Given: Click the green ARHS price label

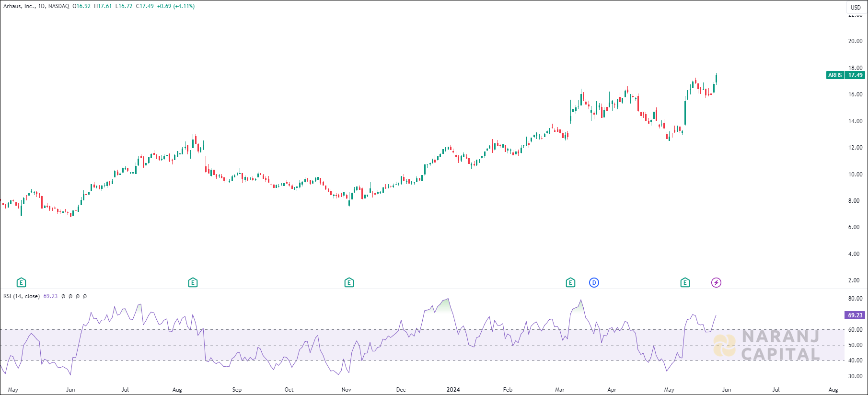Looking at the screenshot, I should click(x=835, y=75).
